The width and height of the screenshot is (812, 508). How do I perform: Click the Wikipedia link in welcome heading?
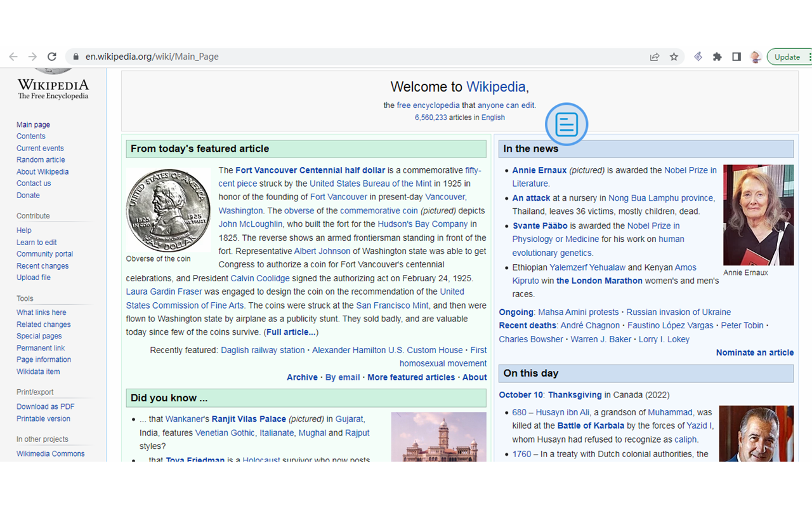(495, 87)
